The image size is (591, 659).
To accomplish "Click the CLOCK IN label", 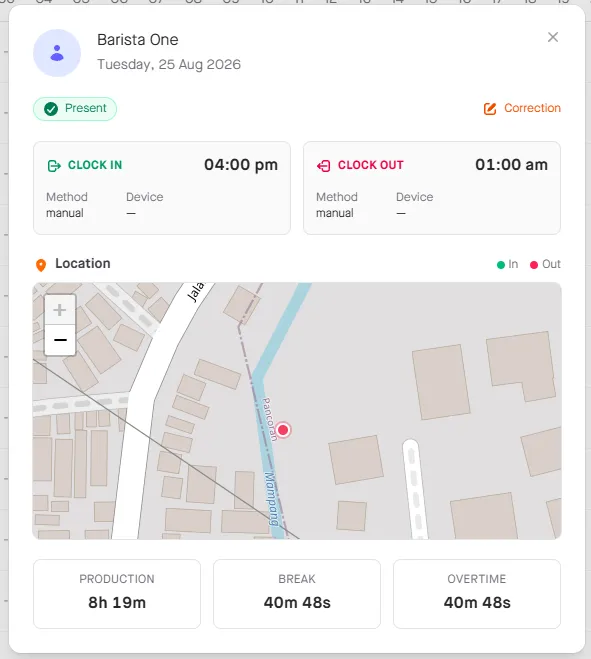I will pyautogui.click(x=95, y=165).
